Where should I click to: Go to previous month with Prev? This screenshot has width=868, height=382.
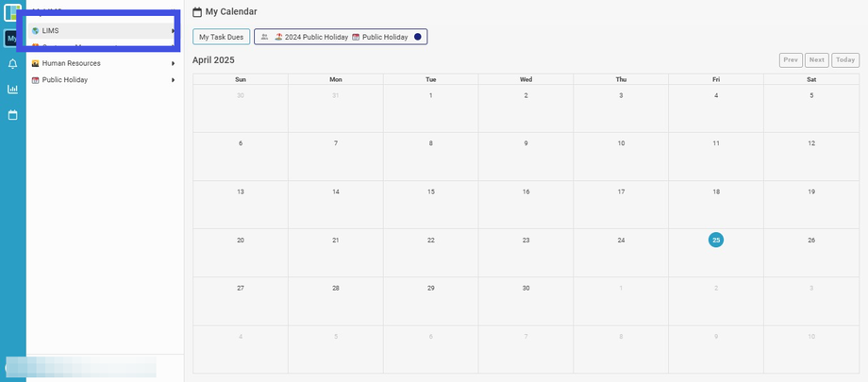point(791,59)
